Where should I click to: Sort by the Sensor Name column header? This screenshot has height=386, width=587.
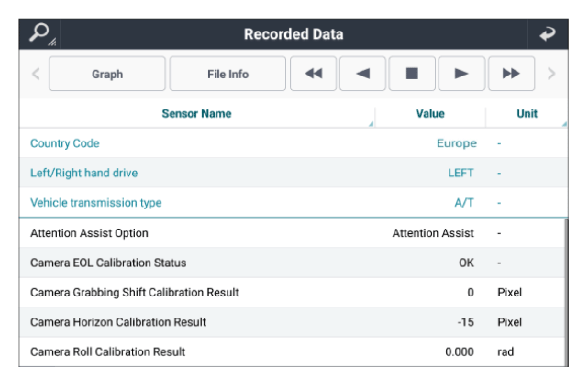click(x=196, y=113)
